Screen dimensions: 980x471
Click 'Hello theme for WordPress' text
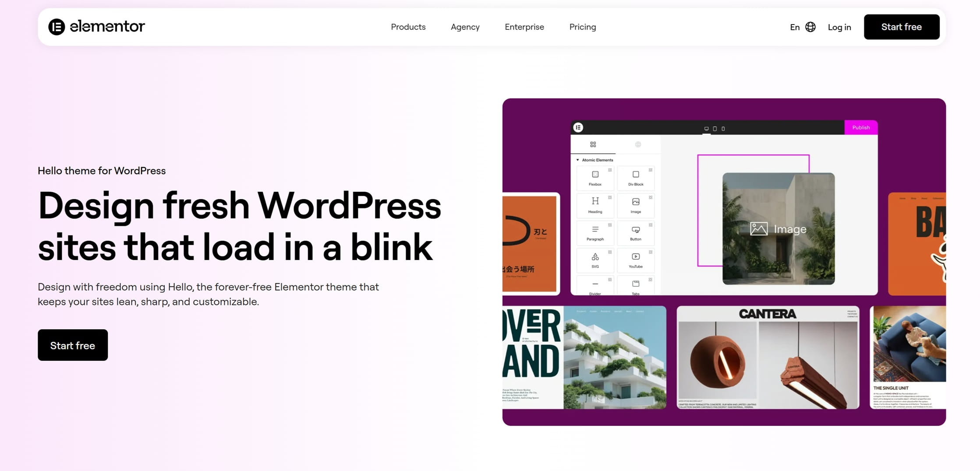pos(102,171)
